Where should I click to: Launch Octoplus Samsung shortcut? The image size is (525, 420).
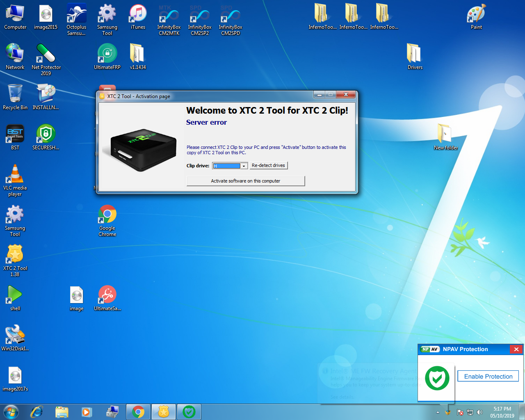pos(76,20)
